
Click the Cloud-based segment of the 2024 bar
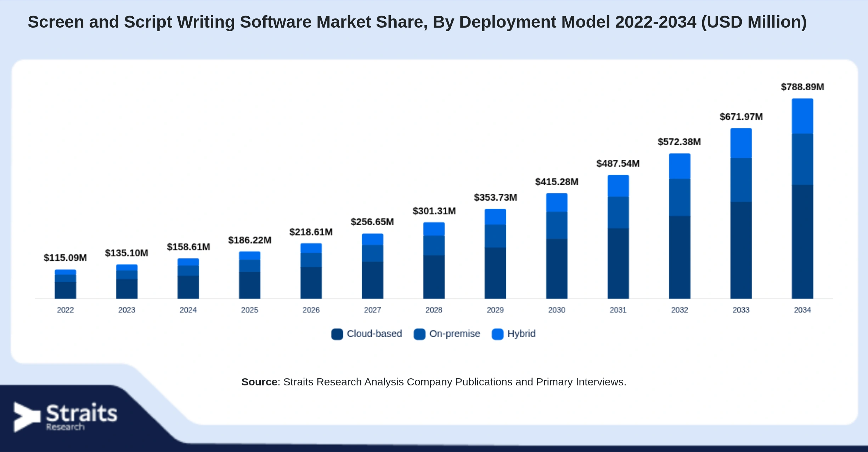pyautogui.click(x=188, y=287)
